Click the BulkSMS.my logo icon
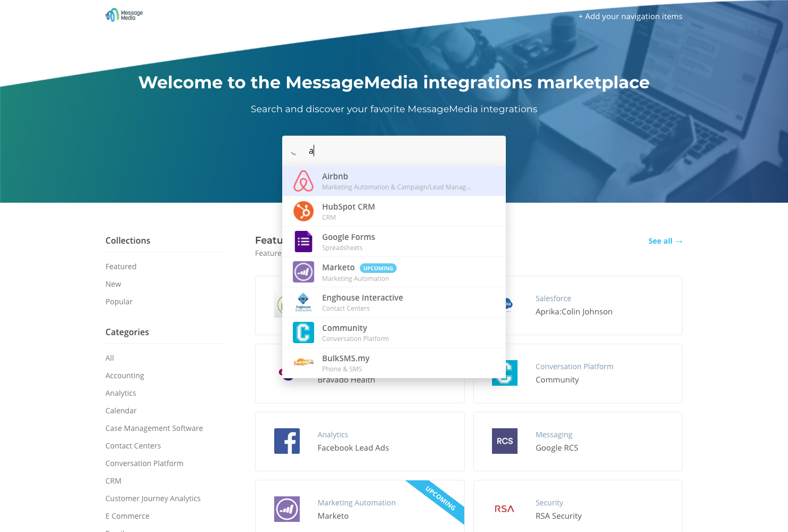The image size is (788, 532). [303, 362]
